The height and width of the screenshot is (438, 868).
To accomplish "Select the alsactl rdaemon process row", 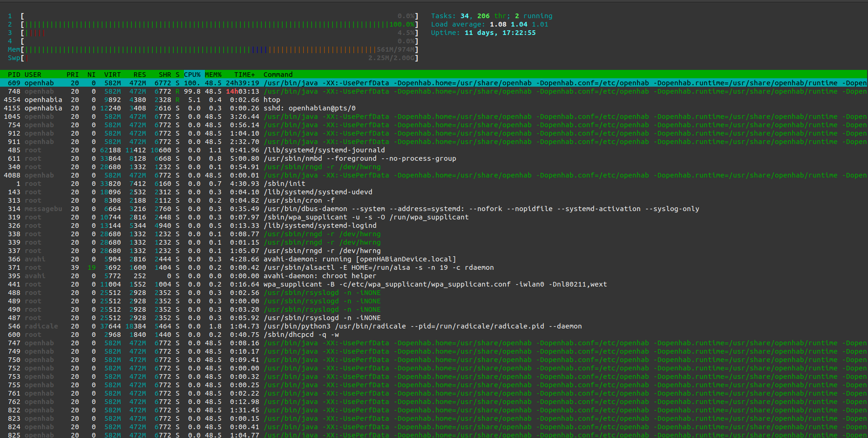I will click(x=434, y=267).
